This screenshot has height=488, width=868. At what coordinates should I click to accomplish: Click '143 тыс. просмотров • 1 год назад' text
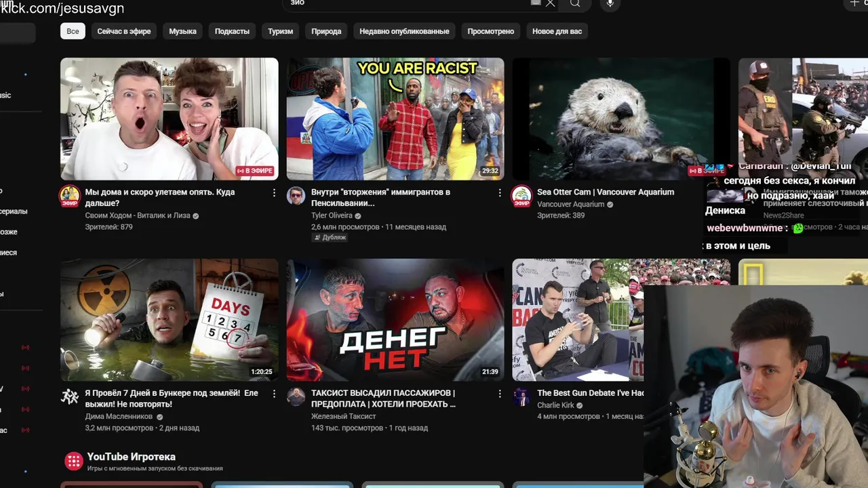point(370,428)
